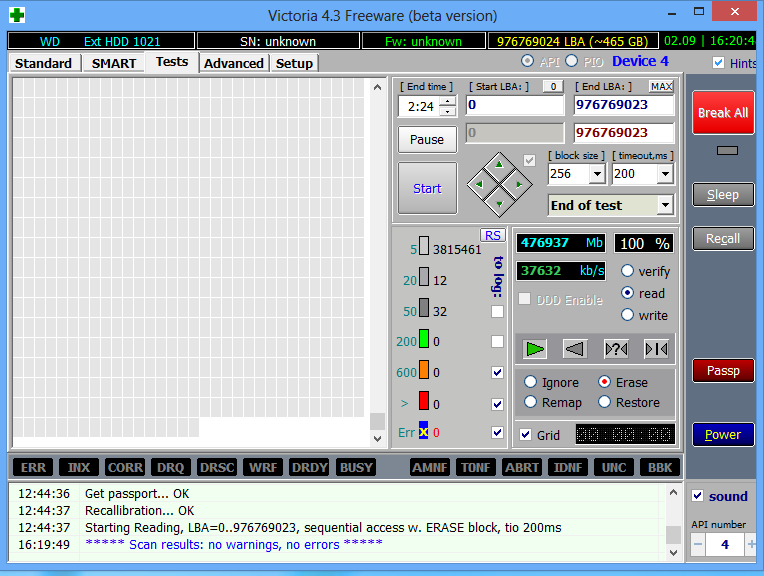Switch to the Setup tab
Image resolution: width=764 pixels, height=576 pixels.
(x=294, y=63)
